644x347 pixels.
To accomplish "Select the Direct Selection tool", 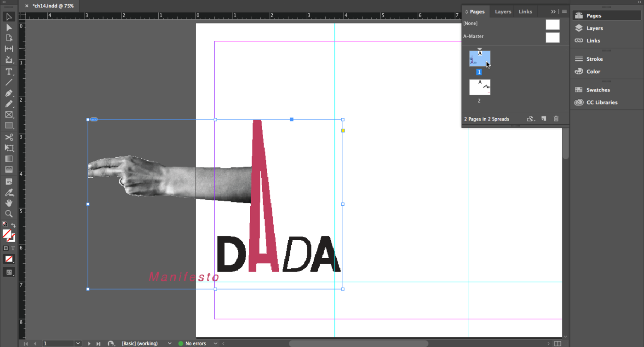I will click(9, 27).
